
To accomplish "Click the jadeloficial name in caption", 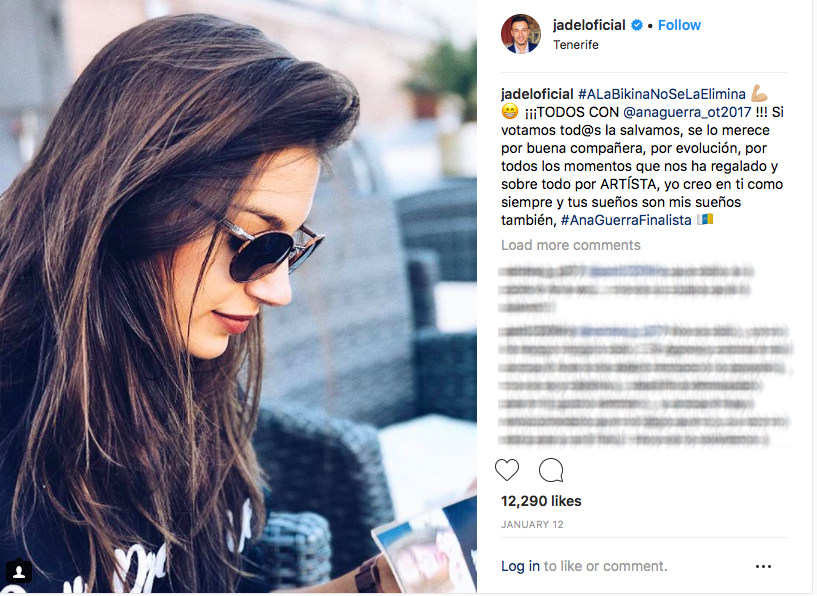I will (537, 94).
